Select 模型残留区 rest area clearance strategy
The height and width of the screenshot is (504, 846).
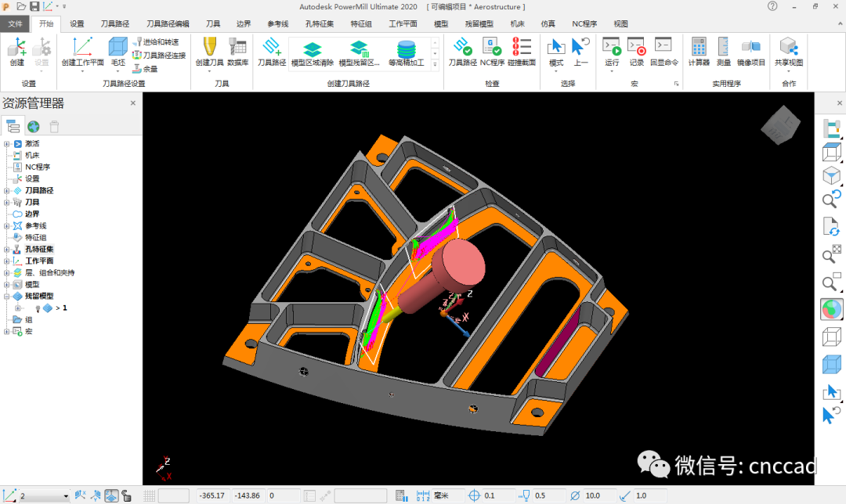click(360, 52)
